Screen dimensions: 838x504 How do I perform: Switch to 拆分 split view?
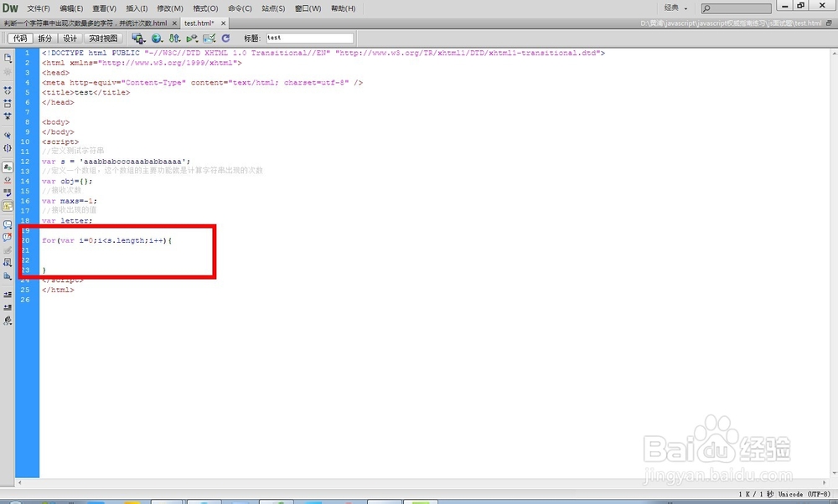45,39
